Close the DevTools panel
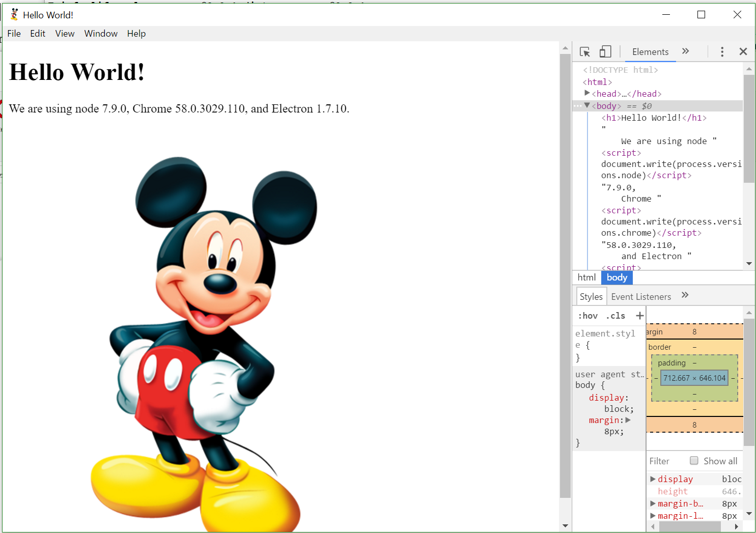 pyautogui.click(x=743, y=51)
